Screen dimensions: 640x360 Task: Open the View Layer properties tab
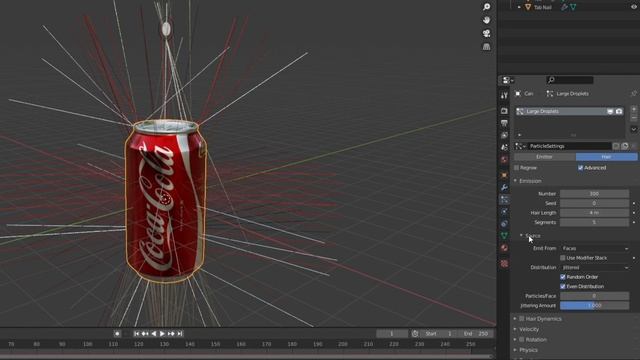pos(504,135)
